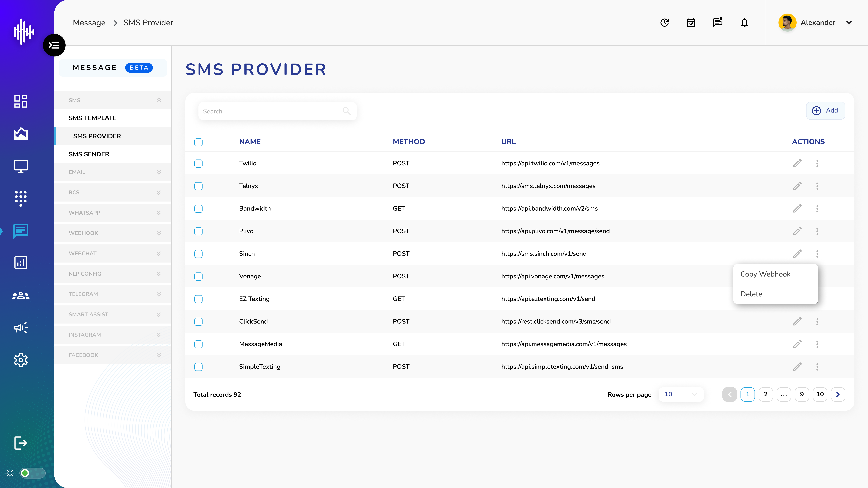Image resolution: width=868 pixels, height=488 pixels.
Task: Expand the EMAIL section
Action: (113, 172)
